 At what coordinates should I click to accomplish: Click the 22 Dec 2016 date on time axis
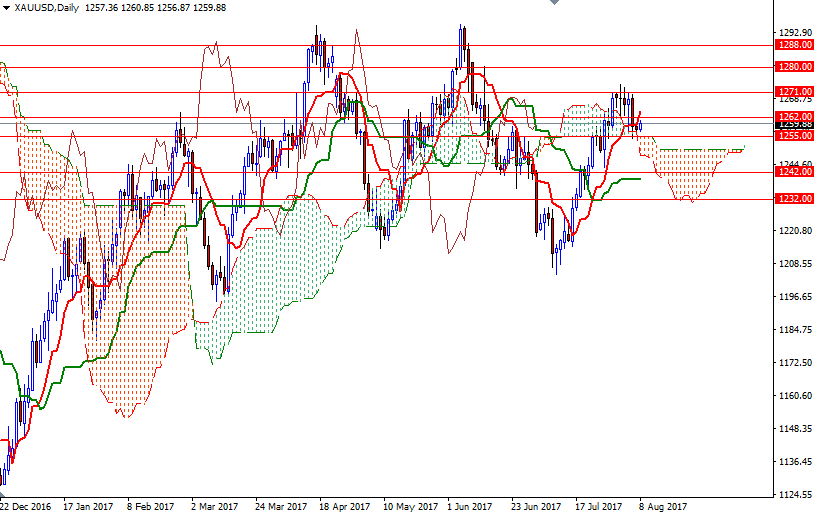click(x=26, y=506)
